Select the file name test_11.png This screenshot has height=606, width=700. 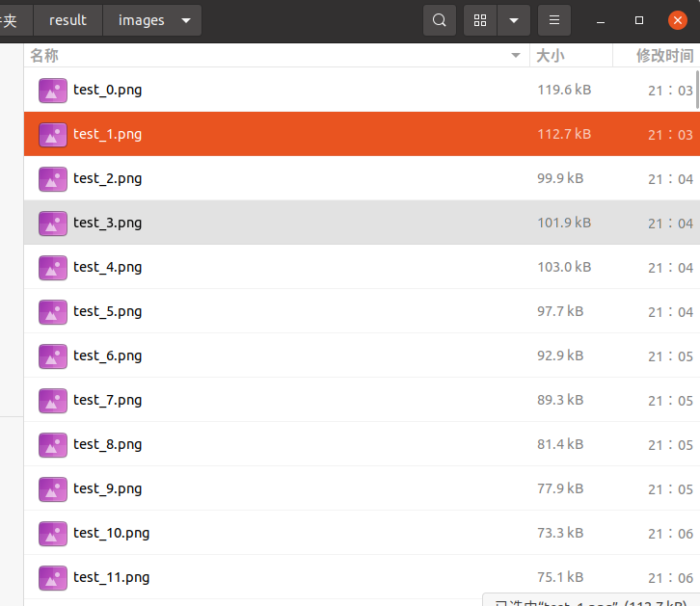tap(112, 577)
